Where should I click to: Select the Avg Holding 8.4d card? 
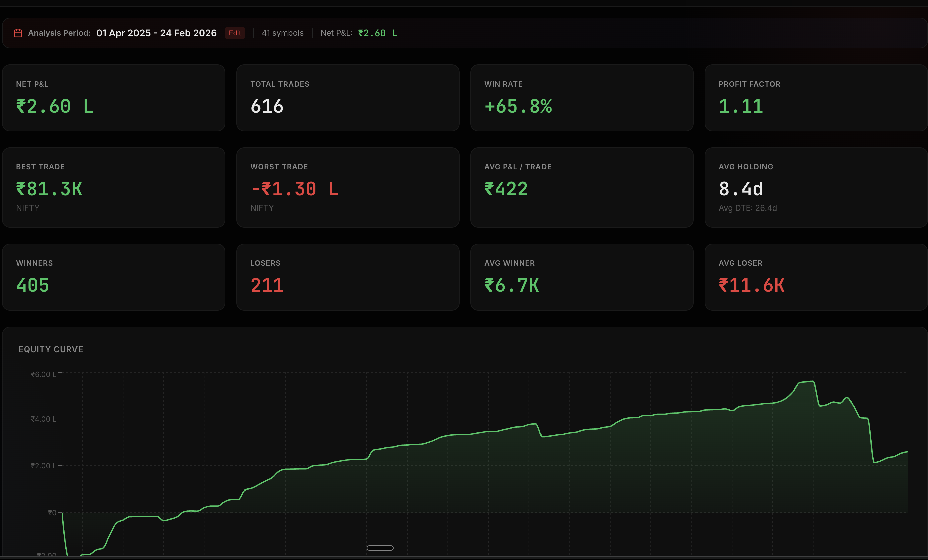click(815, 187)
